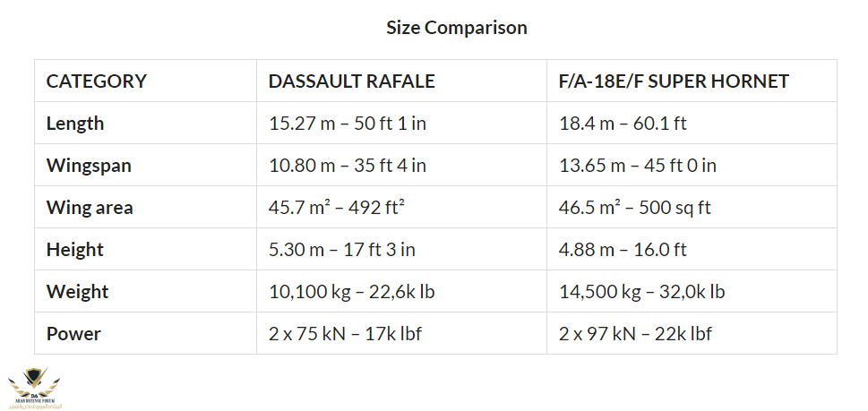Select Rafale wingspan cell 10.80 m
The width and height of the screenshot is (868, 411).
(348, 166)
